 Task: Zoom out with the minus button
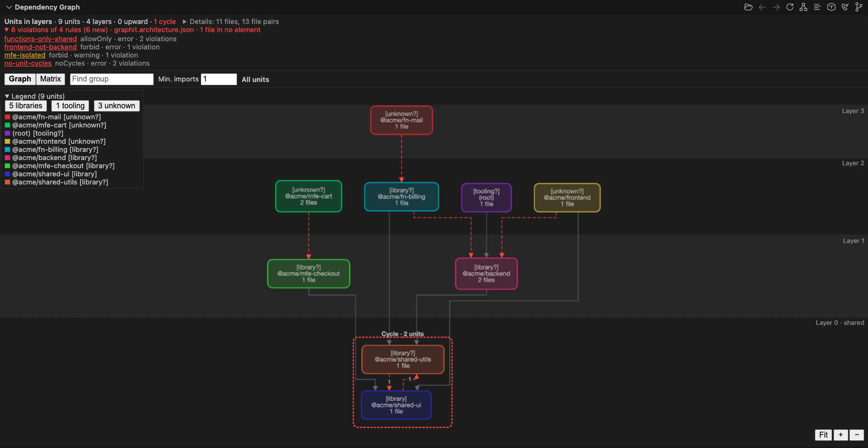pyautogui.click(x=857, y=435)
